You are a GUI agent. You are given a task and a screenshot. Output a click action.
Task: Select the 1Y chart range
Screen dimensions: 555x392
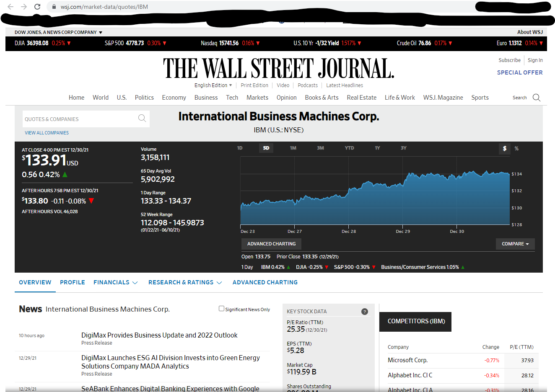[377, 148]
